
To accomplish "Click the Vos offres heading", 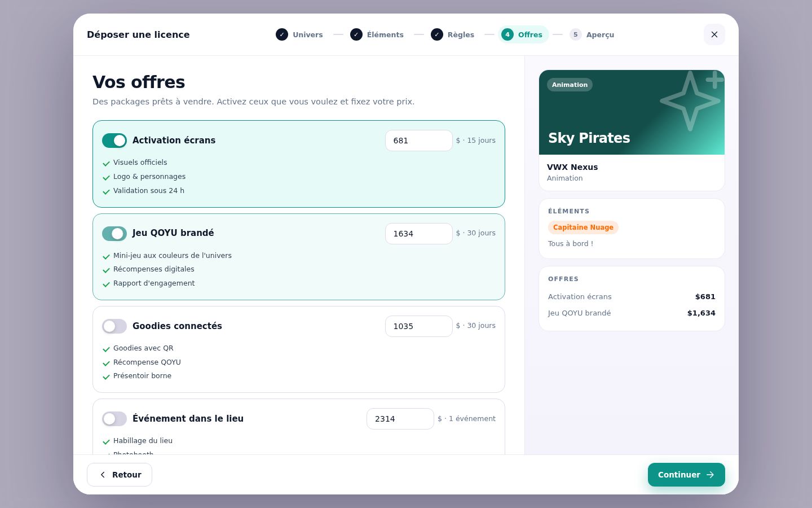I will [x=139, y=82].
